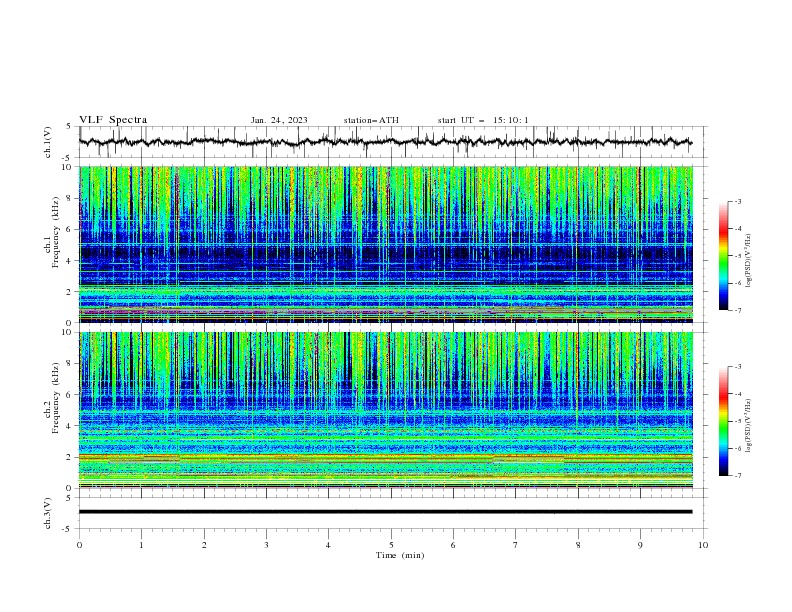The width and height of the screenshot is (792, 612).
Task: Click the "station=ATH" label
Action: pos(371,120)
